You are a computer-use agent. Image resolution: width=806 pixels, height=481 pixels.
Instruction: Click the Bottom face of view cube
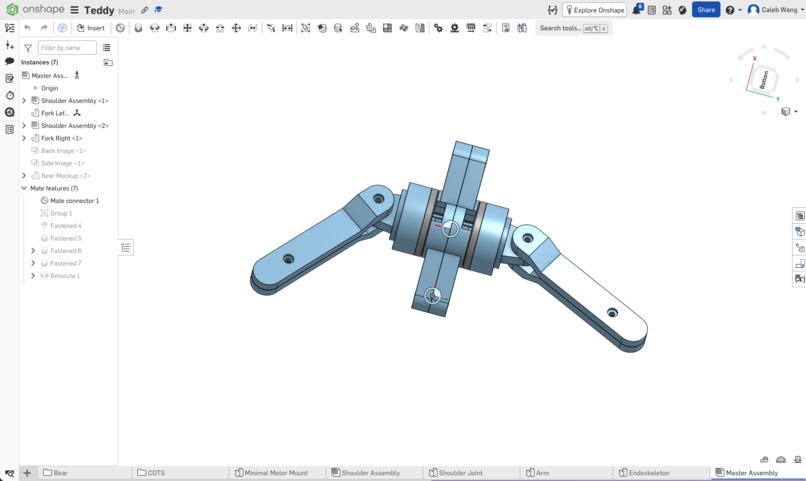click(x=763, y=80)
